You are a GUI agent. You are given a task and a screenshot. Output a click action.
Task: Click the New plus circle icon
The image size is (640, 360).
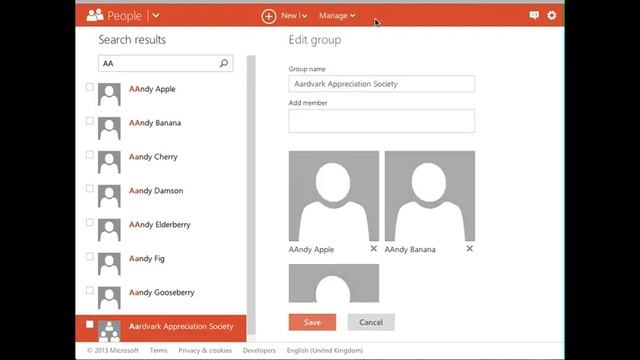269,16
